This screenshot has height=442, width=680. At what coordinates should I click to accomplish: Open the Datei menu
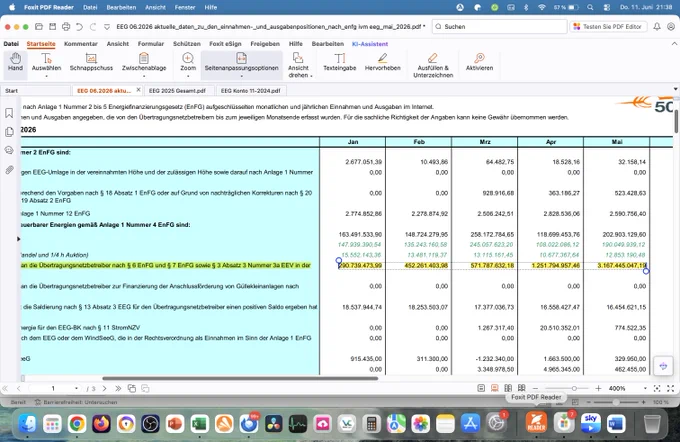pyautogui.click(x=11, y=44)
